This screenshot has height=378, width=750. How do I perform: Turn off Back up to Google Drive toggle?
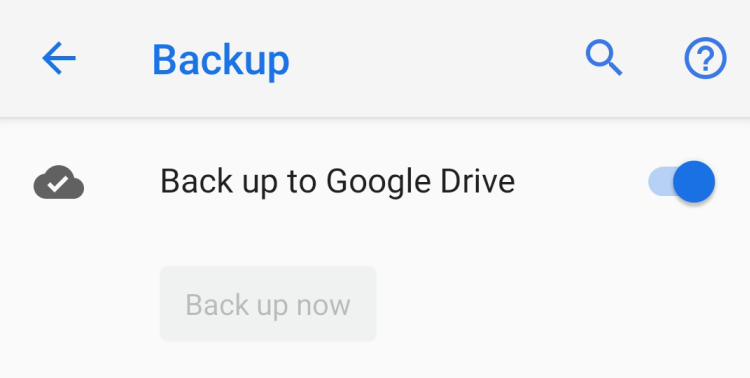[x=682, y=182]
